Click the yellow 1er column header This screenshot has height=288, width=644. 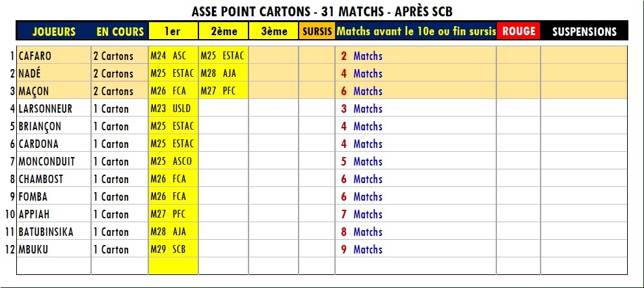(173, 31)
